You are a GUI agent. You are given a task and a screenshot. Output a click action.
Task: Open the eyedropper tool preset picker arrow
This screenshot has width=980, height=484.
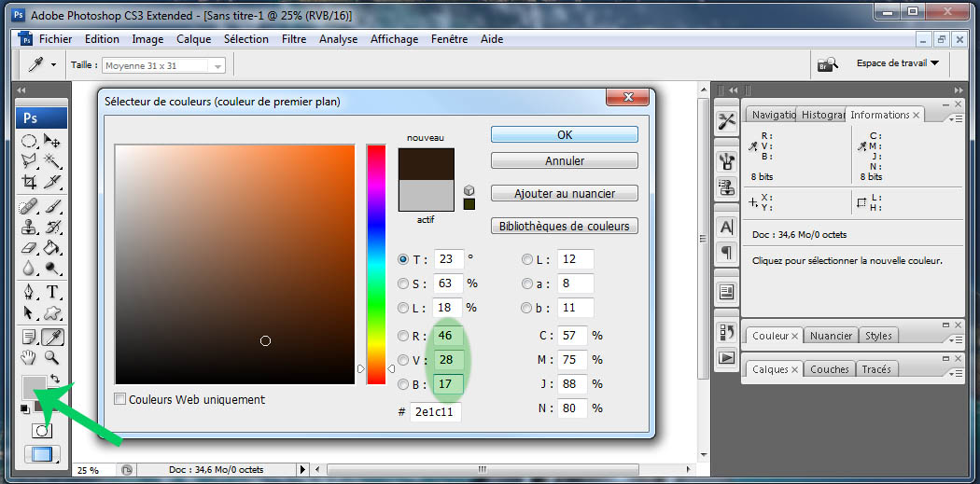click(54, 65)
